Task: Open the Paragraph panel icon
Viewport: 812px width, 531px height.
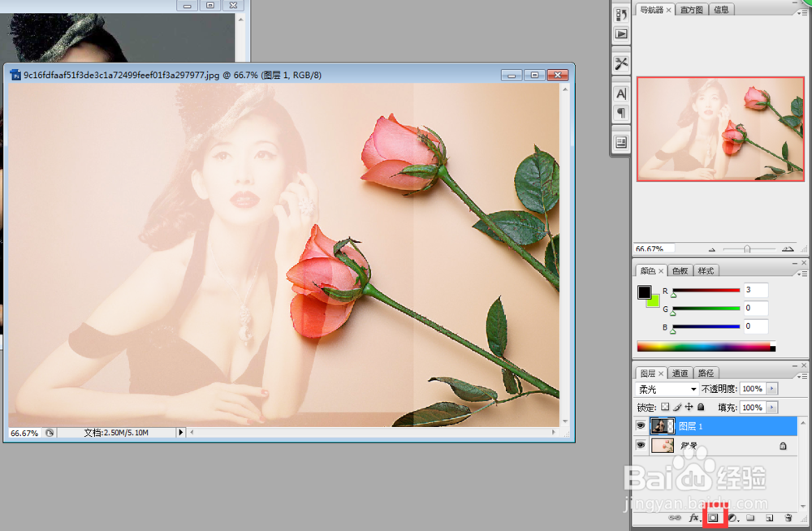Action: tap(621, 112)
